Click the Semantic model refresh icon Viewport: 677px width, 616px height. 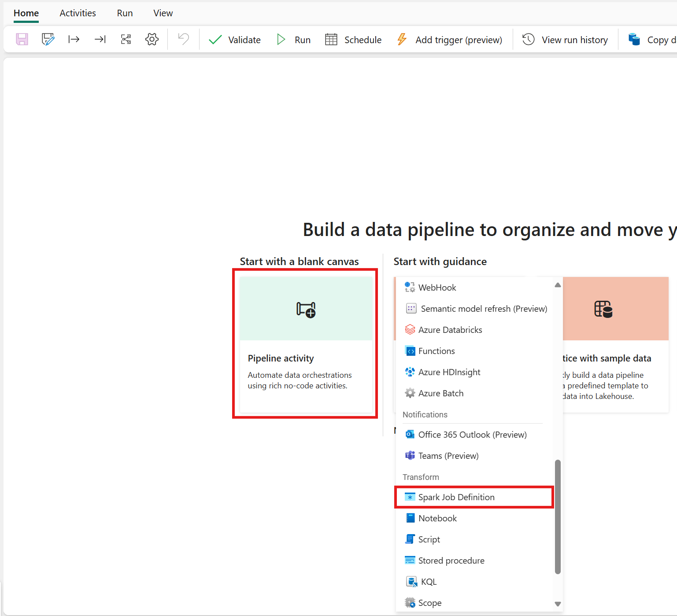click(411, 309)
